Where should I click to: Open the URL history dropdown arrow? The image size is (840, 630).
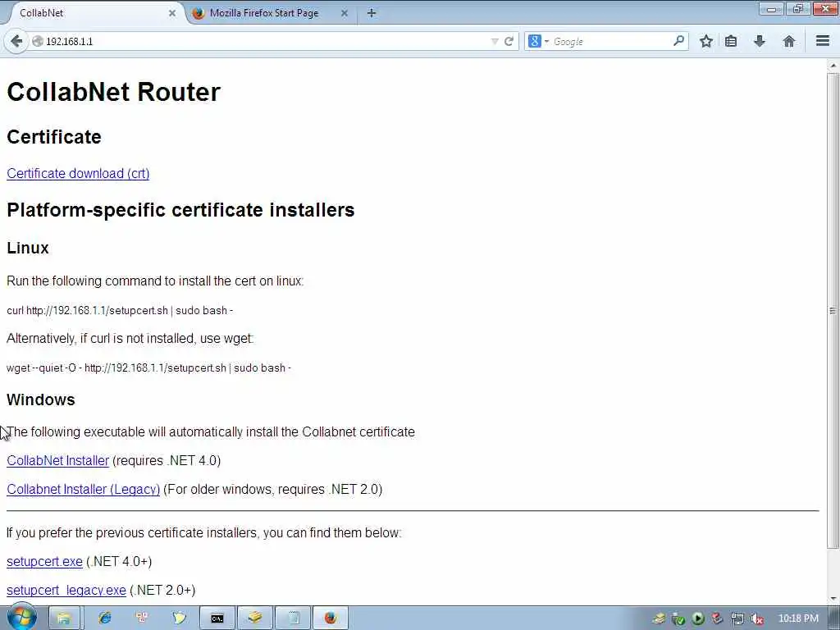(x=495, y=41)
